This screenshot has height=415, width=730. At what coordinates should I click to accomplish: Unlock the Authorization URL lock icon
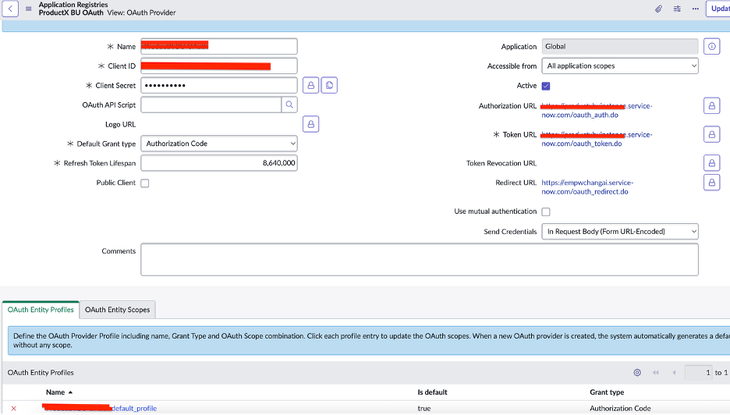(x=711, y=106)
